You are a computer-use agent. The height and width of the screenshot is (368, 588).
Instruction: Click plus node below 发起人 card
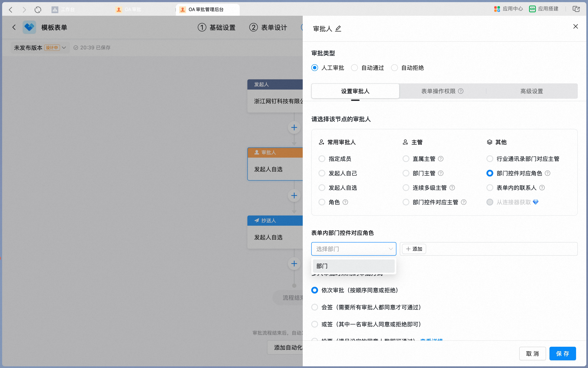click(294, 127)
